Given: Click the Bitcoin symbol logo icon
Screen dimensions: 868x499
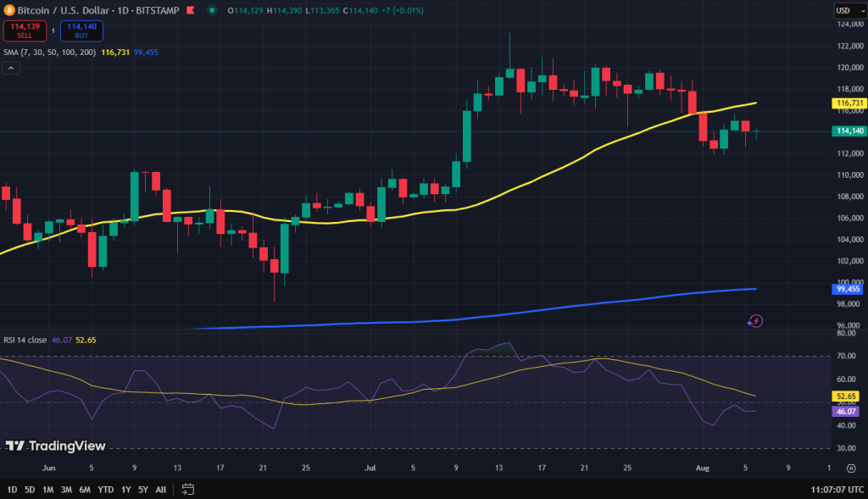Looking at the screenshot, I should 8,10.
